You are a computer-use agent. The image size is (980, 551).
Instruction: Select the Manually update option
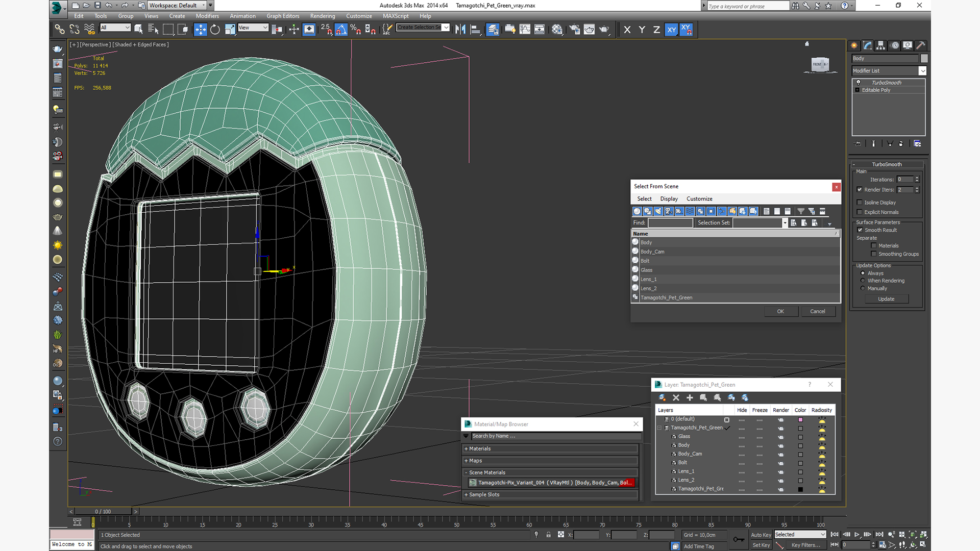tap(863, 288)
